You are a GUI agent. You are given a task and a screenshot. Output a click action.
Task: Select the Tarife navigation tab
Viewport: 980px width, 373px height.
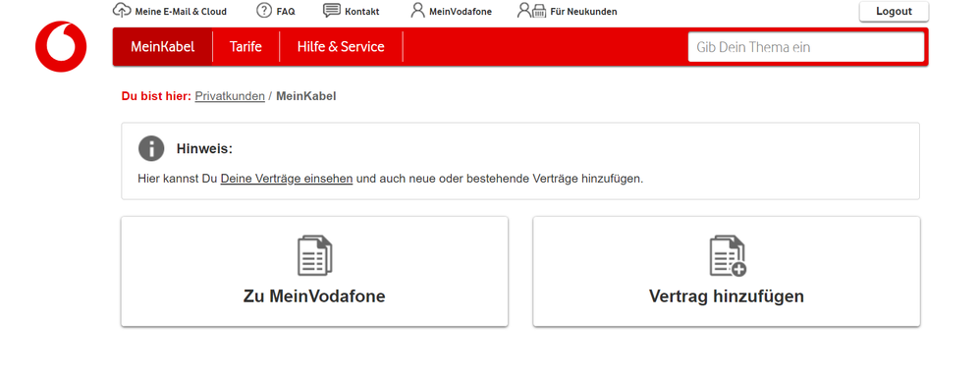click(x=245, y=47)
